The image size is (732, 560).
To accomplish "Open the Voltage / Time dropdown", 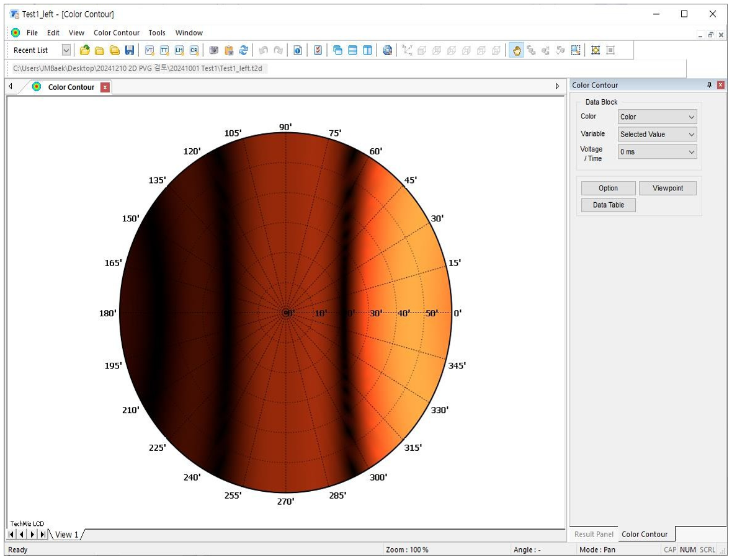I will point(657,152).
